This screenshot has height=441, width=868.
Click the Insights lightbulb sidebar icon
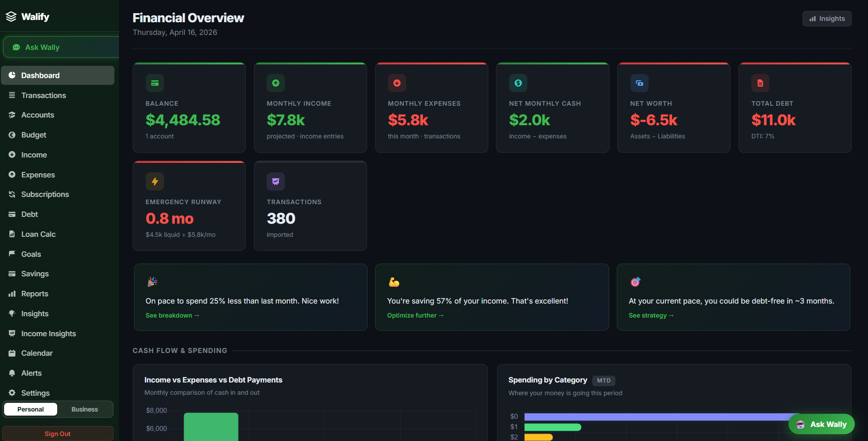[x=12, y=314]
